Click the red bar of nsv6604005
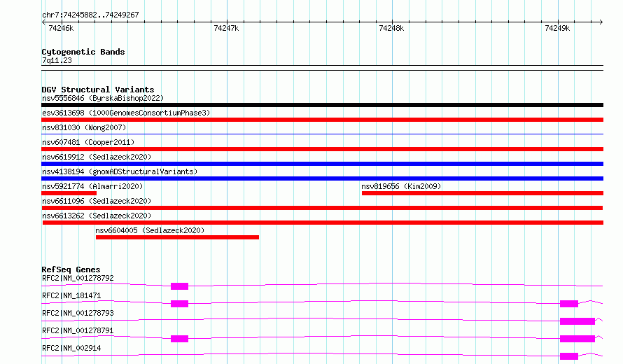The height and width of the screenshot is (364, 623). (x=177, y=237)
